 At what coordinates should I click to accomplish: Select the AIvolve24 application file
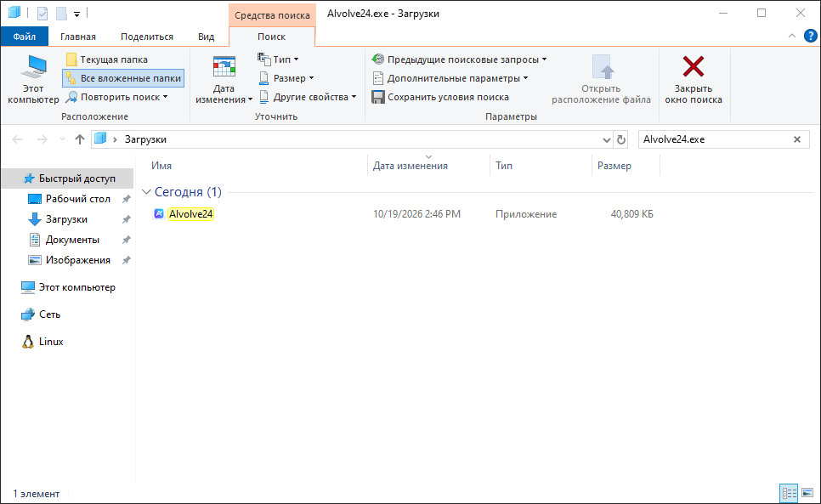point(190,214)
